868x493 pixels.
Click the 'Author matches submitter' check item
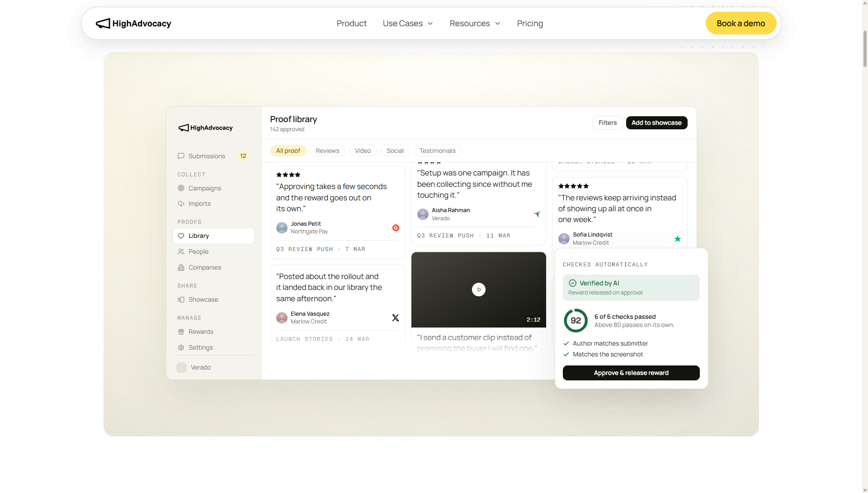(605, 344)
